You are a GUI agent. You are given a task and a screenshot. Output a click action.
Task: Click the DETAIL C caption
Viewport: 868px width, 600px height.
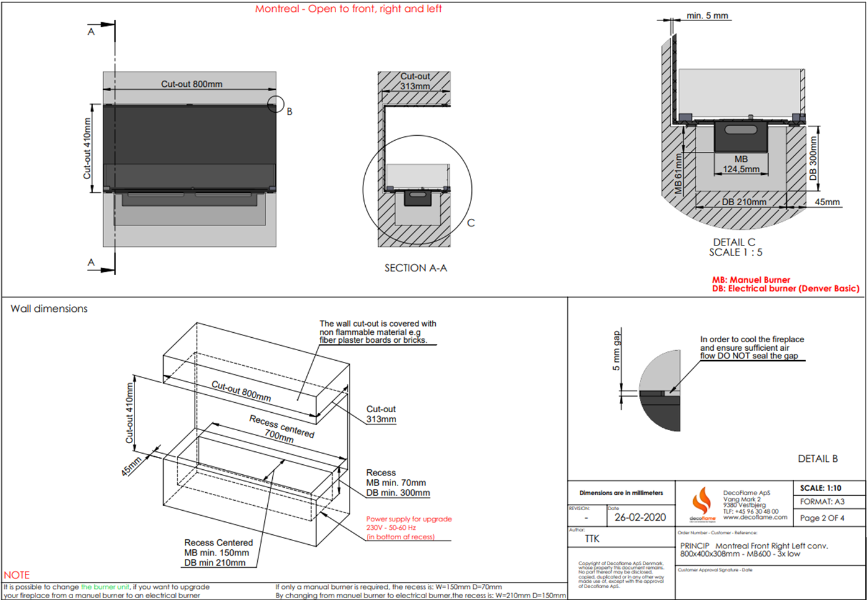(735, 242)
